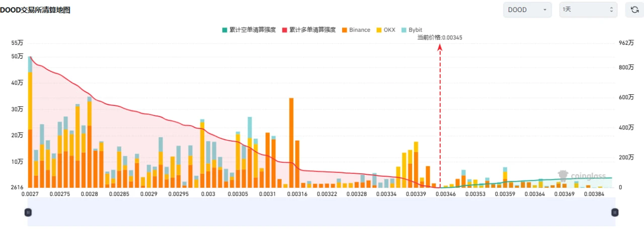Click left axis label 55万

(x=17, y=43)
